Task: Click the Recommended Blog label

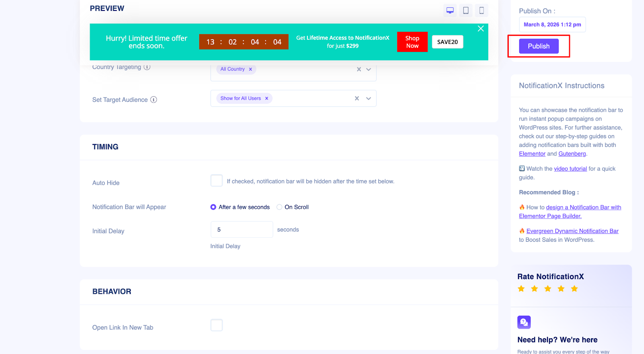Action: point(549,192)
